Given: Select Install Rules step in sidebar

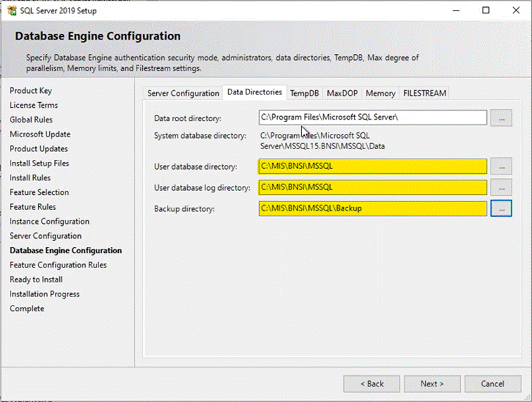Looking at the screenshot, I should (x=30, y=178).
